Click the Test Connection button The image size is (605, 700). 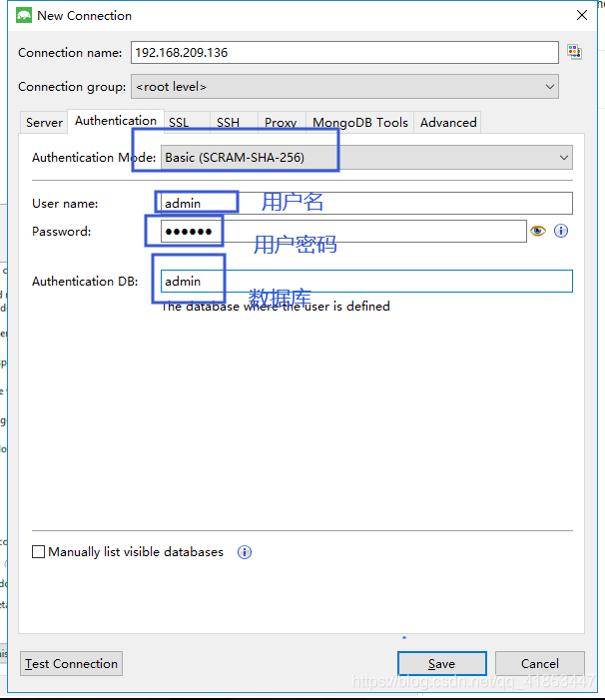click(x=72, y=663)
